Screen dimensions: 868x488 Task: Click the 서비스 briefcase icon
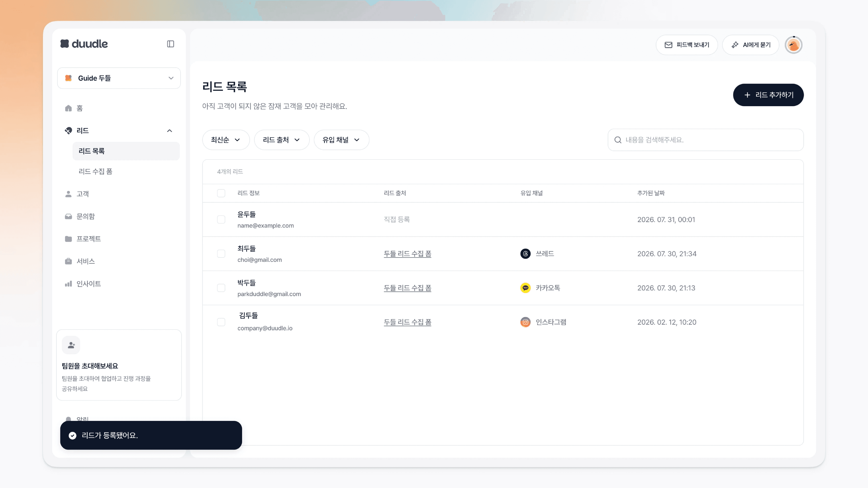click(68, 261)
